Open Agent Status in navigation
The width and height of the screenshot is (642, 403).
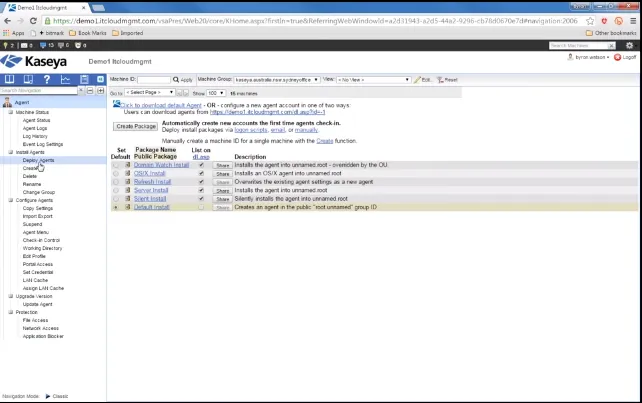(x=36, y=120)
